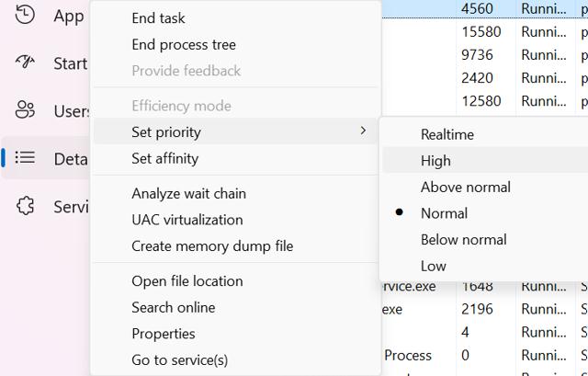This screenshot has height=376, width=588.
Task: Choose Low priority level
Action: (434, 266)
